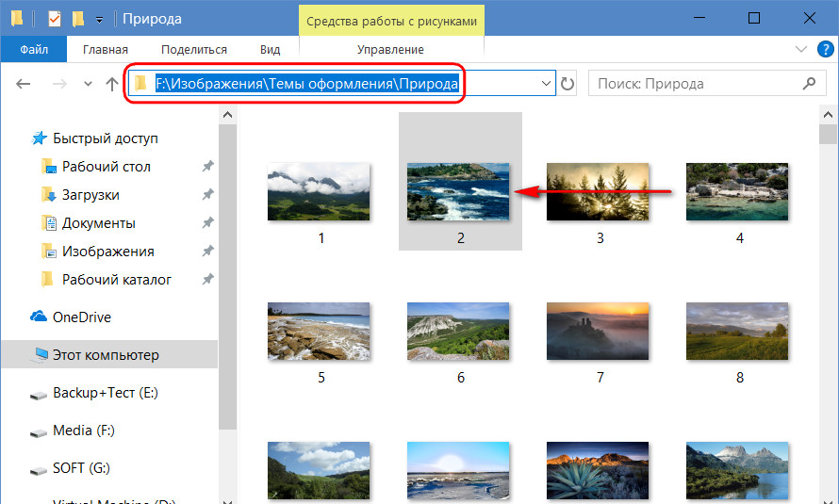
Task: Select Быстрый доступ in the navigation pane
Action: pyautogui.click(x=105, y=138)
